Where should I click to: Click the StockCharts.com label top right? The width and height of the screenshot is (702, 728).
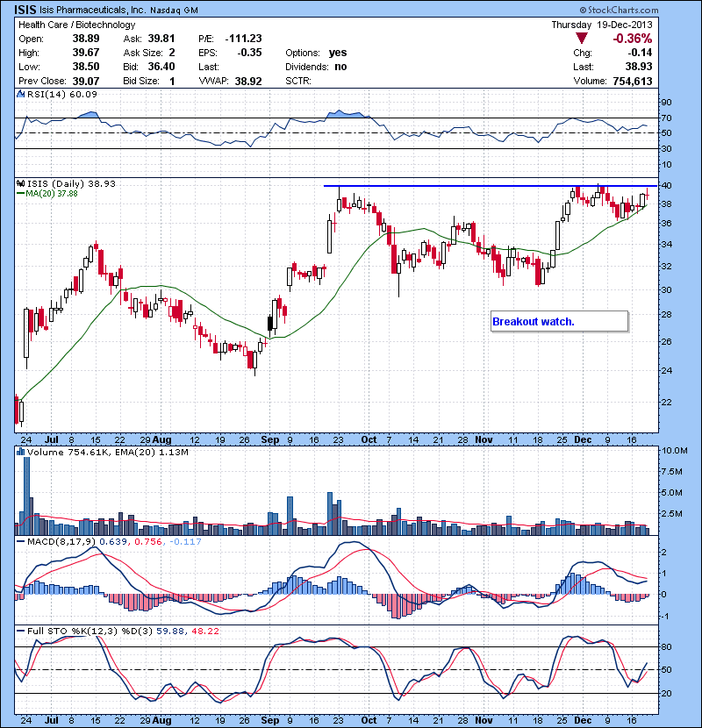(620, 10)
